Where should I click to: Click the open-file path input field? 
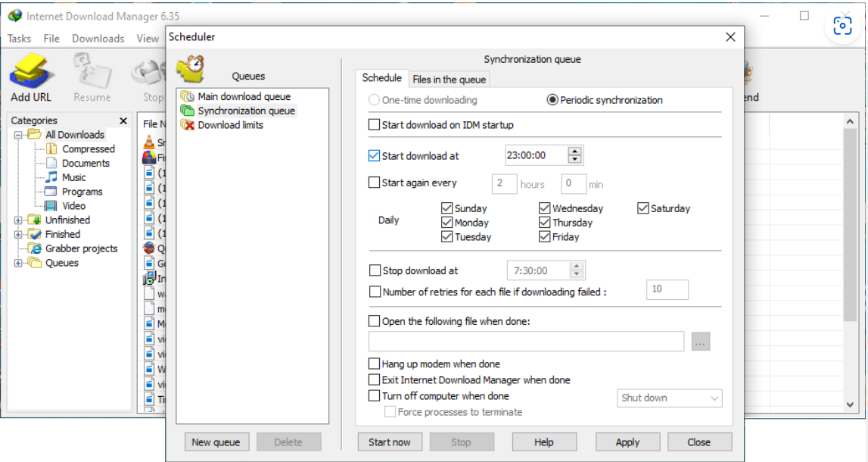coord(527,342)
